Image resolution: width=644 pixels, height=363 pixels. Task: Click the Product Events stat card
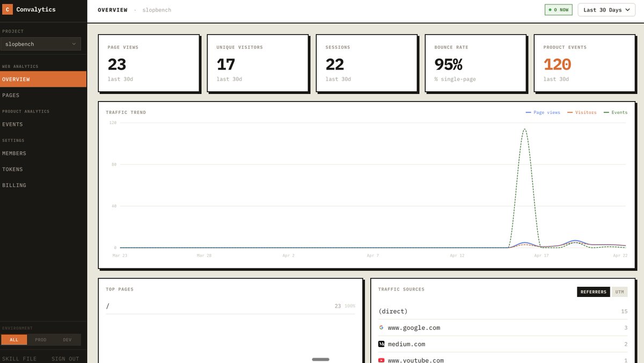[x=584, y=63]
